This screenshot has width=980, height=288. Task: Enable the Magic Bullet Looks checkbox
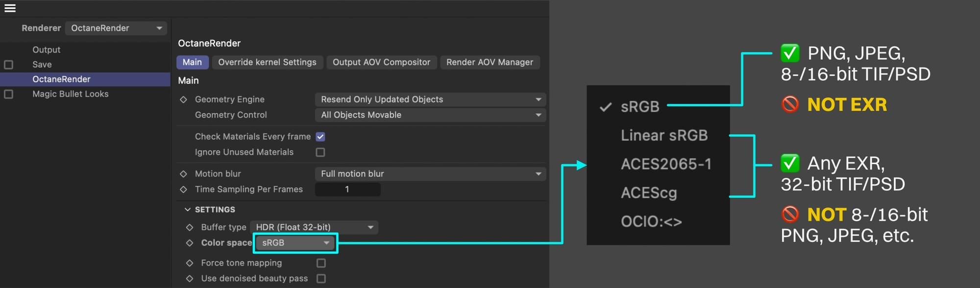8,94
